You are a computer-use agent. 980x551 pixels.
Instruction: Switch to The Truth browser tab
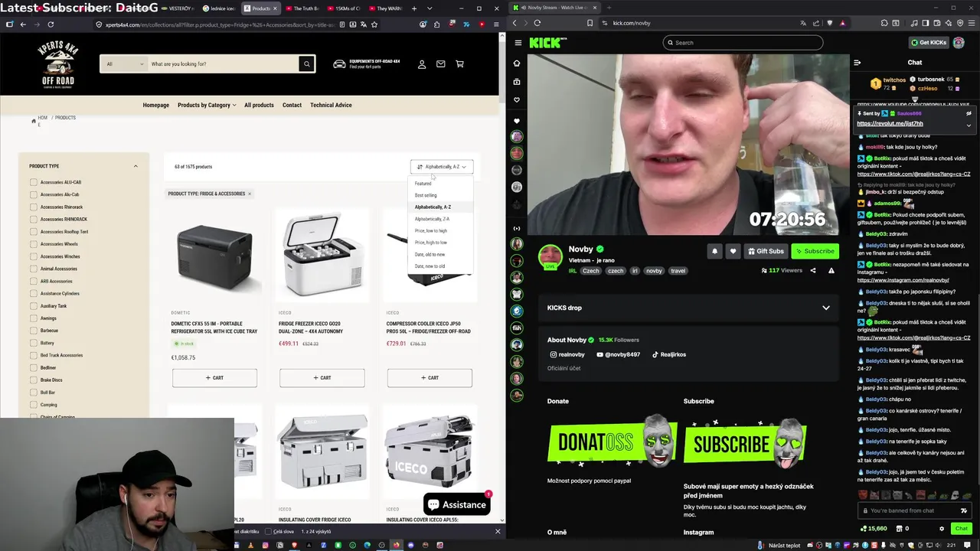pos(303,8)
